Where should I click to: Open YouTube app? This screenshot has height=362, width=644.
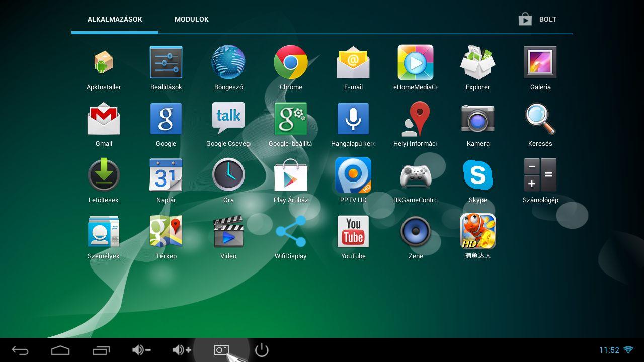[353, 232]
